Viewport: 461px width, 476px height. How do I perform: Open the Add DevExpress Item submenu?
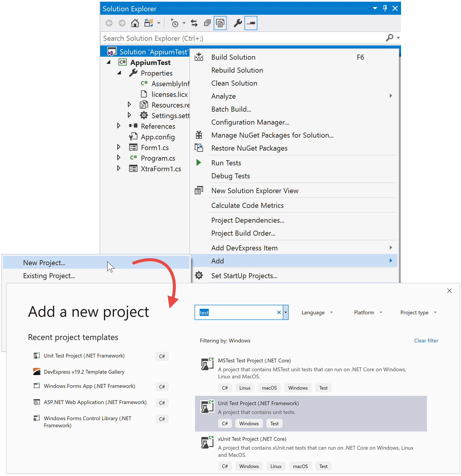point(294,248)
